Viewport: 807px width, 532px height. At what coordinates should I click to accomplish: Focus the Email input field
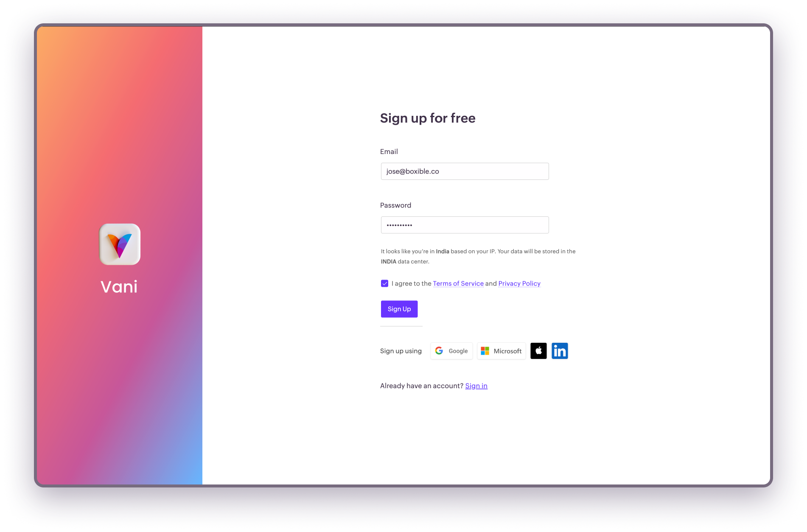click(x=465, y=171)
